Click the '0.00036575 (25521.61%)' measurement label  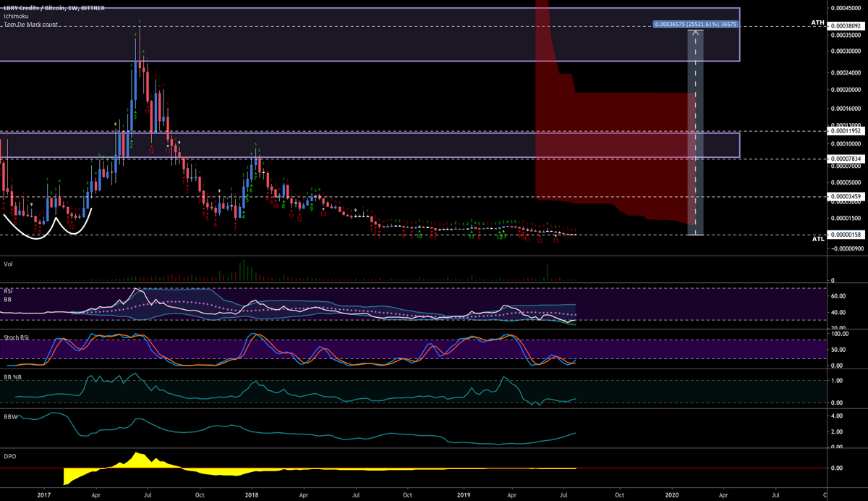(x=696, y=24)
